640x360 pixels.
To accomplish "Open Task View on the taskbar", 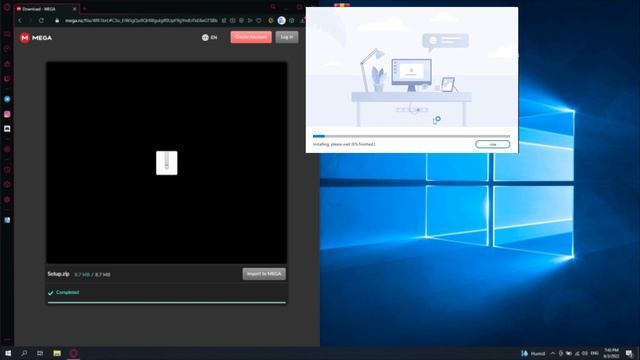I will (x=40, y=353).
